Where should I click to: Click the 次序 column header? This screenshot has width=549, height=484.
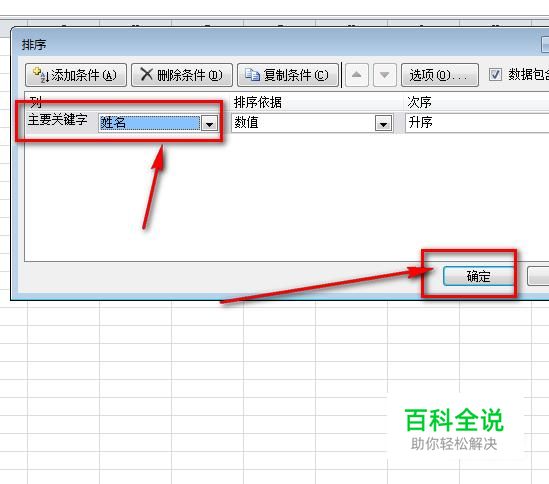click(419, 102)
